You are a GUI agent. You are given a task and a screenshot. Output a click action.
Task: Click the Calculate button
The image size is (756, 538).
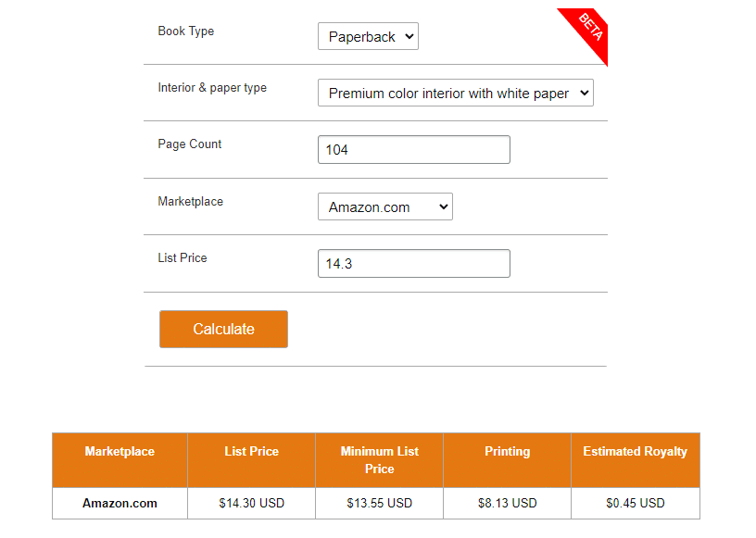pos(223,329)
